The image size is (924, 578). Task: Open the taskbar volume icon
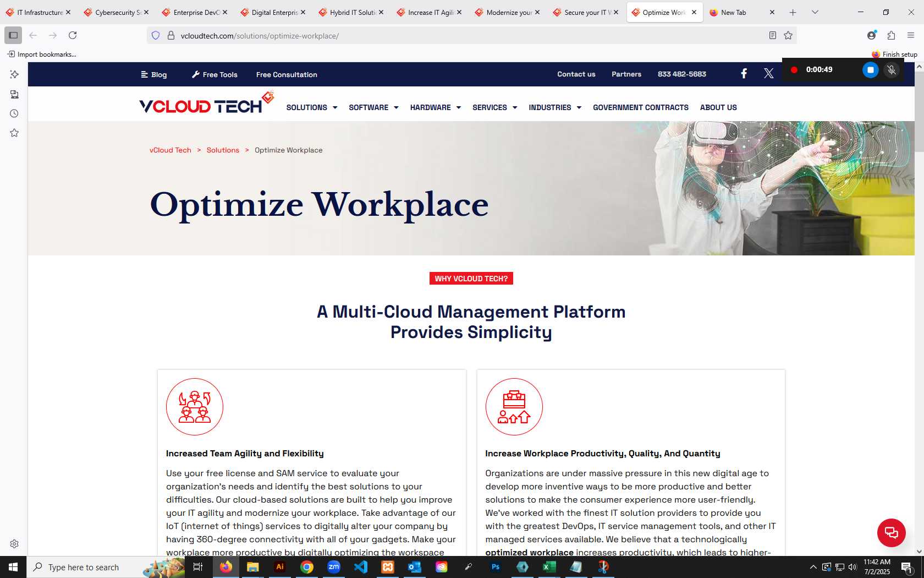pos(853,567)
